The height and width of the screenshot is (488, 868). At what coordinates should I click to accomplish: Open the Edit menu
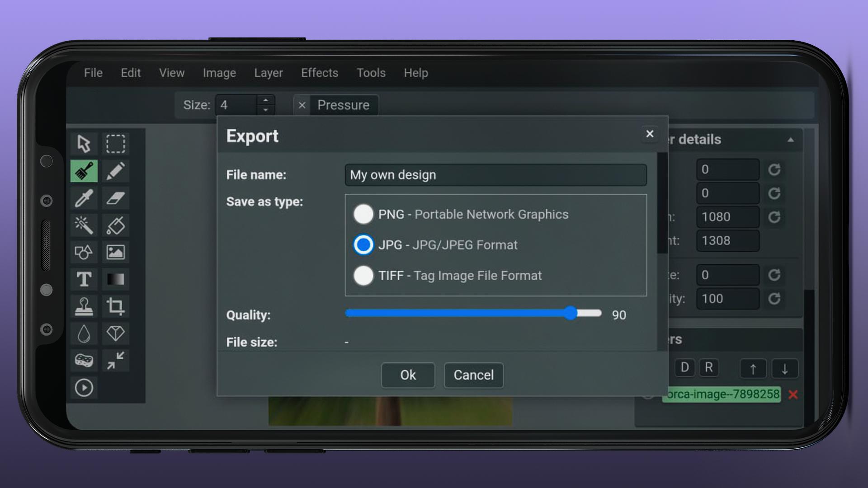coord(131,73)
